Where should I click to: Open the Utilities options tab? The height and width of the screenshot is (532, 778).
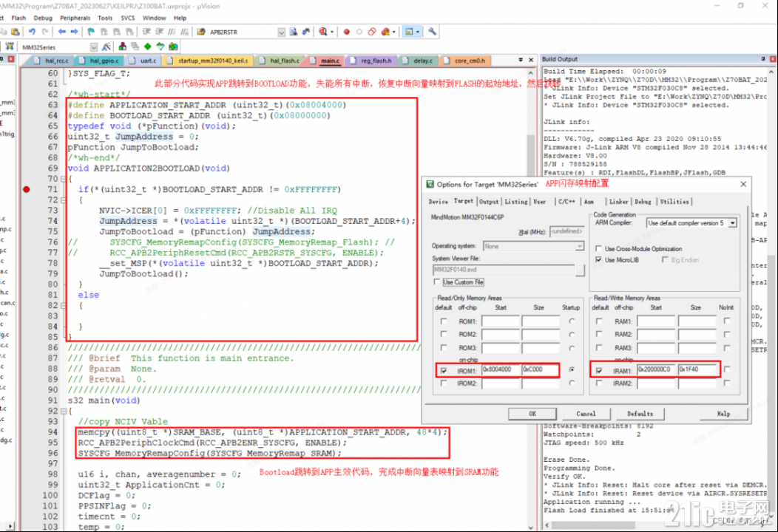(x=674, y=202)
